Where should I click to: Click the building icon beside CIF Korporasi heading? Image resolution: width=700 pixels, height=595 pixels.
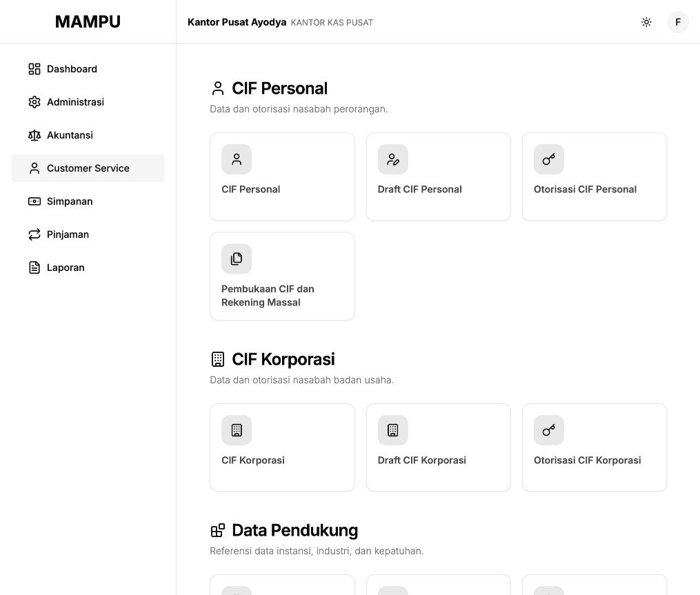tap(218, 359)
